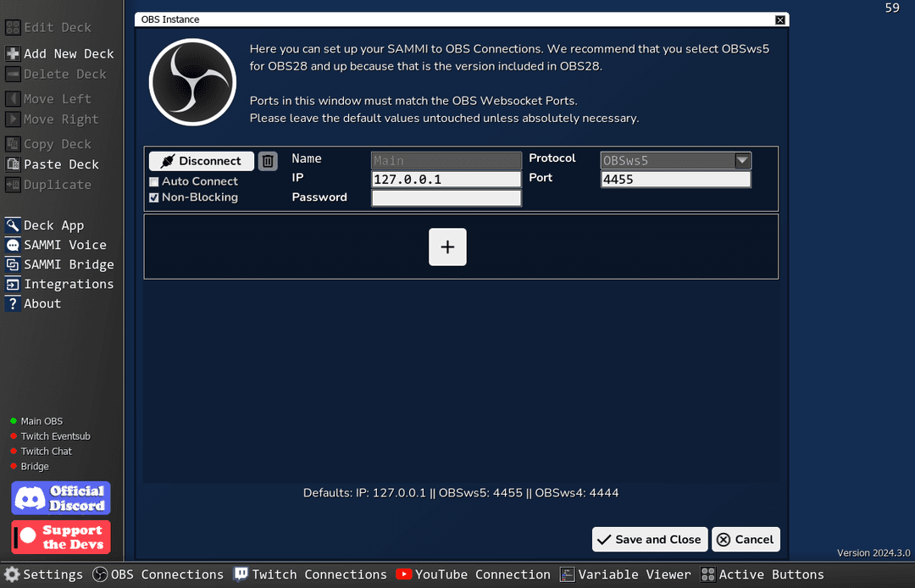The image size is (915, 588).
Task: Delete the Main OBS instance via trash icon
Action: click(268, 161)
